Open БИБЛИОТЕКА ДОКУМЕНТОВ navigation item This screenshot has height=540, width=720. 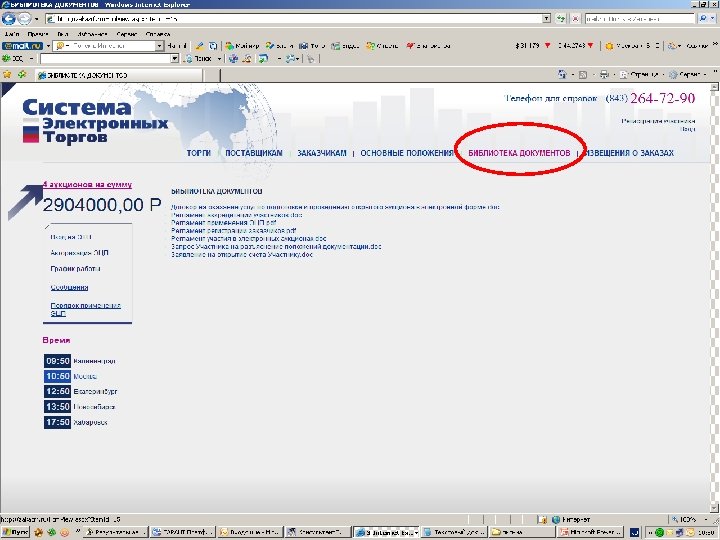tap(519, 153)
